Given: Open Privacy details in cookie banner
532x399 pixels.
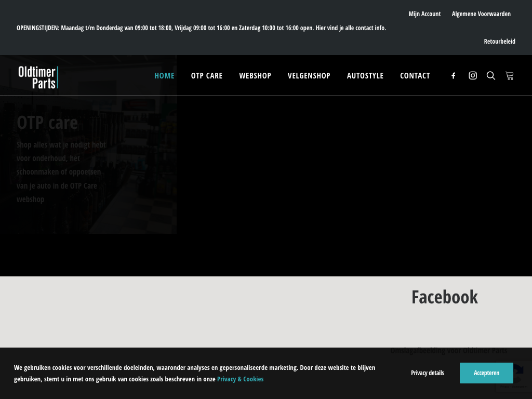Looking at the screenshot, I should click(428, 373).
